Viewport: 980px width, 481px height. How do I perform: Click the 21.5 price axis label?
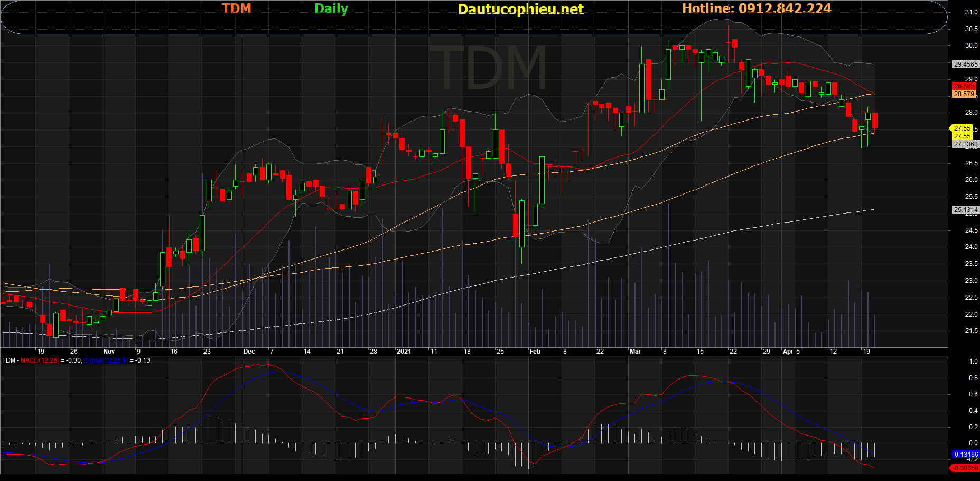[971, 331]
